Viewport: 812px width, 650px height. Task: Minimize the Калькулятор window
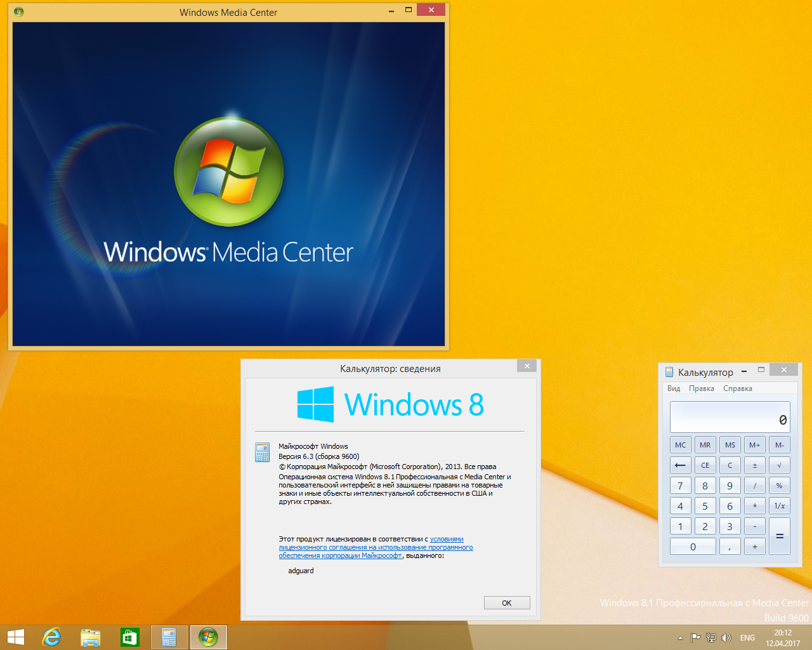744,371
